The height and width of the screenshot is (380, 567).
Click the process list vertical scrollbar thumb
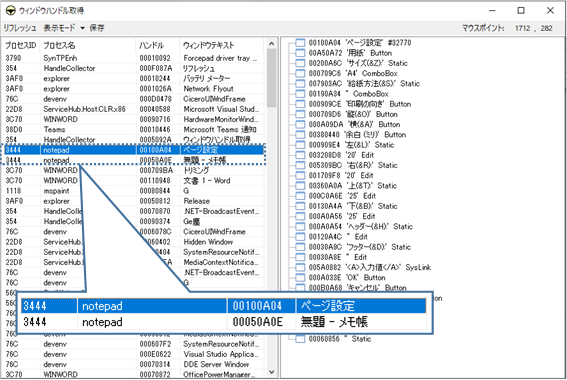[x=272, y=78]
